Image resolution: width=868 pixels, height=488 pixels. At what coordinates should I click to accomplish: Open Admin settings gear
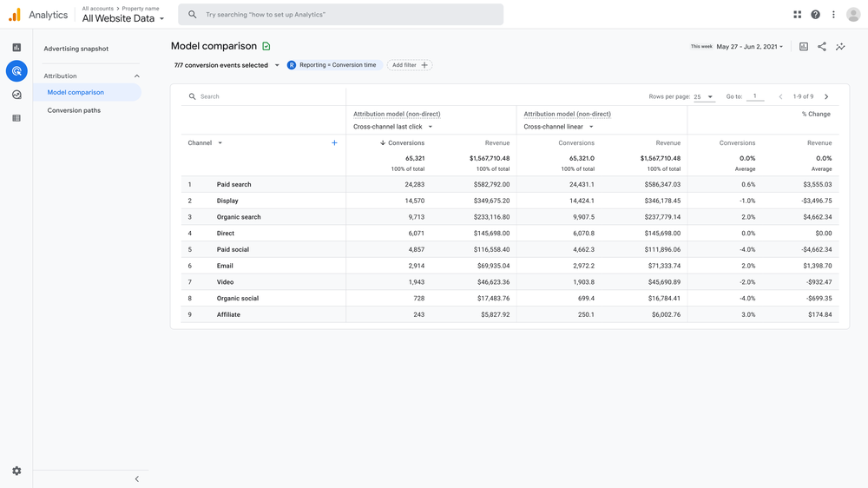coord(16,471)
